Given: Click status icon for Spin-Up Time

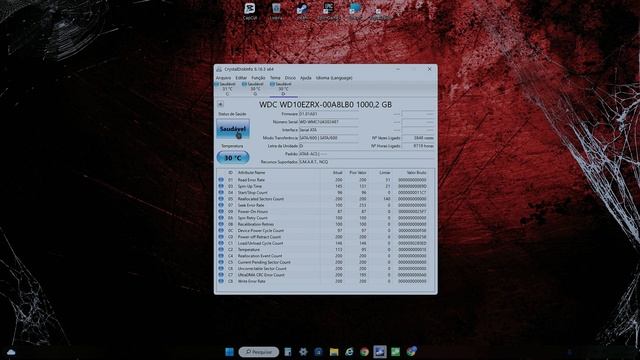Looking at the screenshot, I should pos(221,186).
